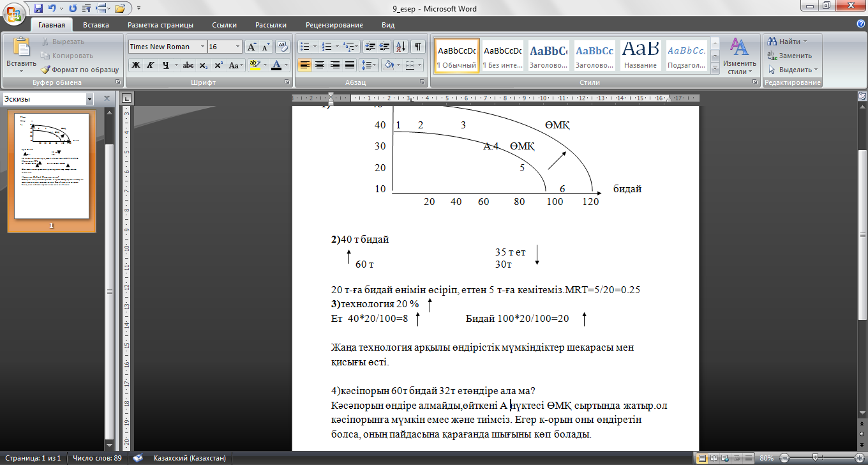Viewport: 868px width, 465px height.
Task: Toggle italic К formatting
Action: coord(151,65)
